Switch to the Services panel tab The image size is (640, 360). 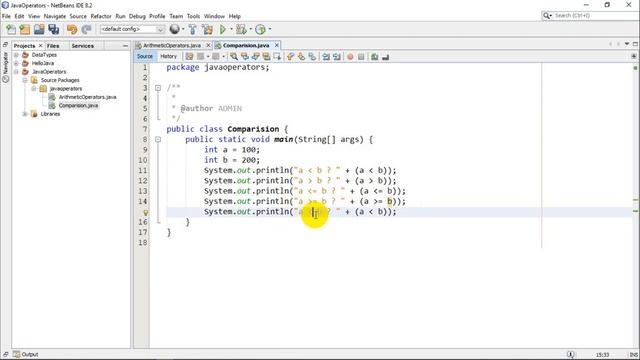pos(82,46)
